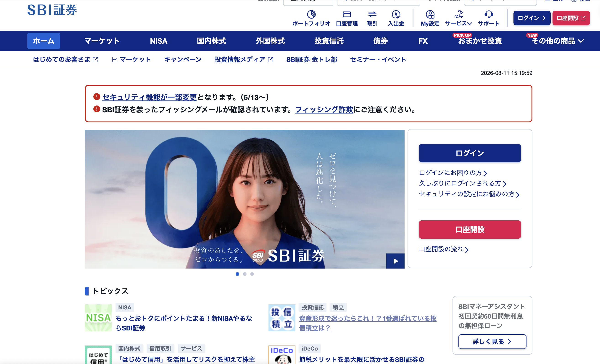Open the FX tab
This screenshot has width=600, height=364.
423,41
